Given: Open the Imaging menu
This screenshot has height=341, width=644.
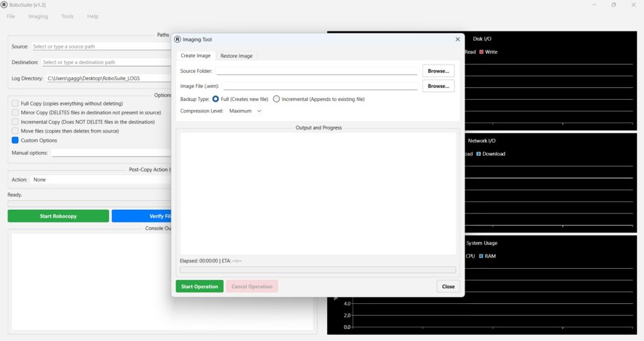Looking at the screenshot, I should click(x=38, y=16).
